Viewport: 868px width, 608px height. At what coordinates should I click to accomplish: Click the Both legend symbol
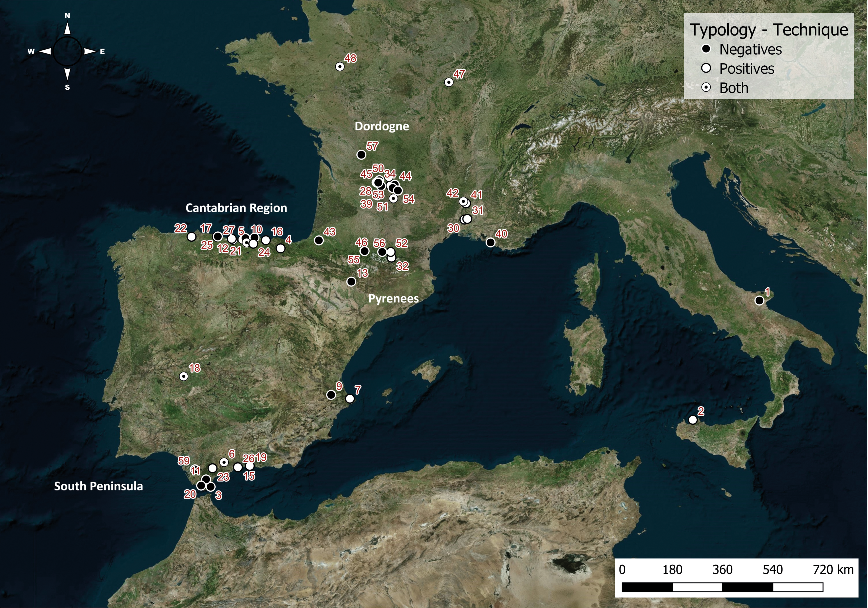tap(706, 88)
